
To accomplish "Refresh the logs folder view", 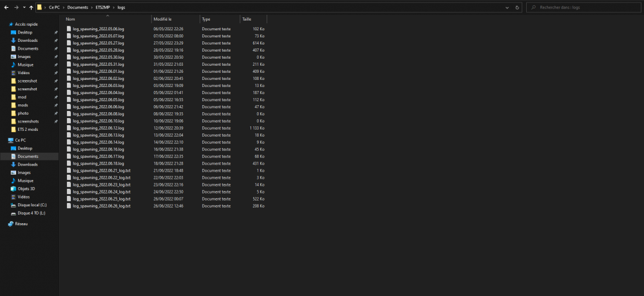I will click(518, 7).
